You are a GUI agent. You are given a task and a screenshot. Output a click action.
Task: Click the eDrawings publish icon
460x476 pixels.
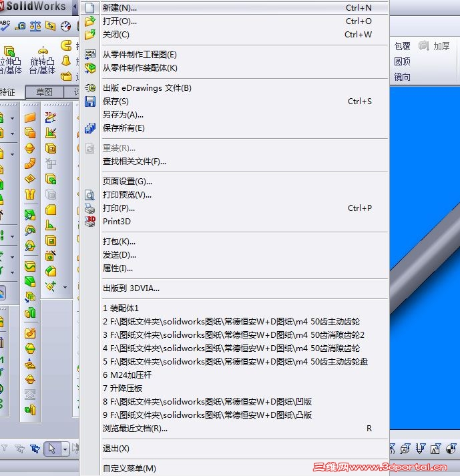[x=90, y=88]
